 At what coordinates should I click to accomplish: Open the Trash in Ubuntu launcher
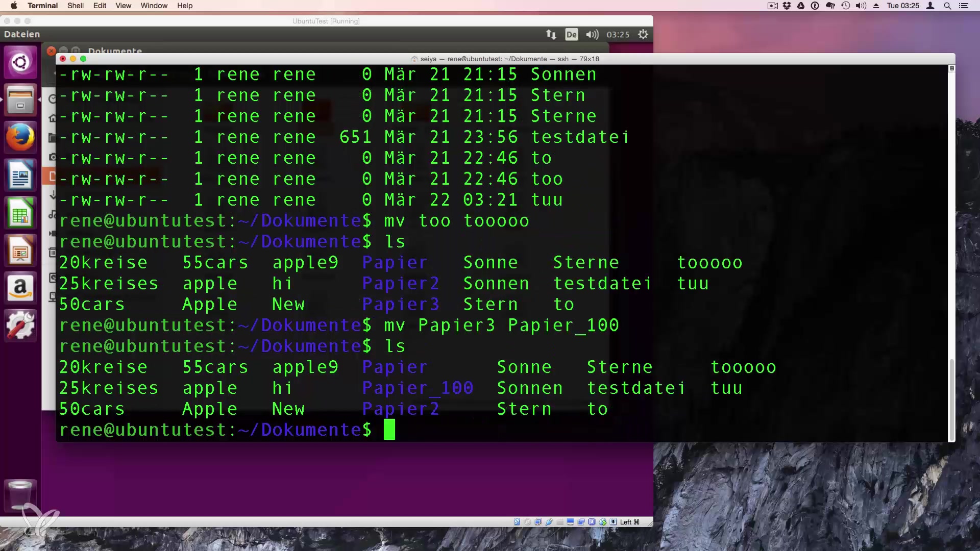pyautogui.click(x=20, y=494)
